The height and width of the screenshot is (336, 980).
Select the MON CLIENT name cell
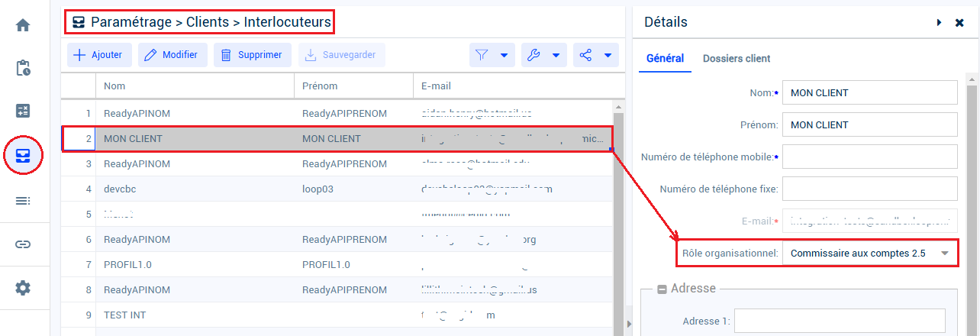coord(195,139)
